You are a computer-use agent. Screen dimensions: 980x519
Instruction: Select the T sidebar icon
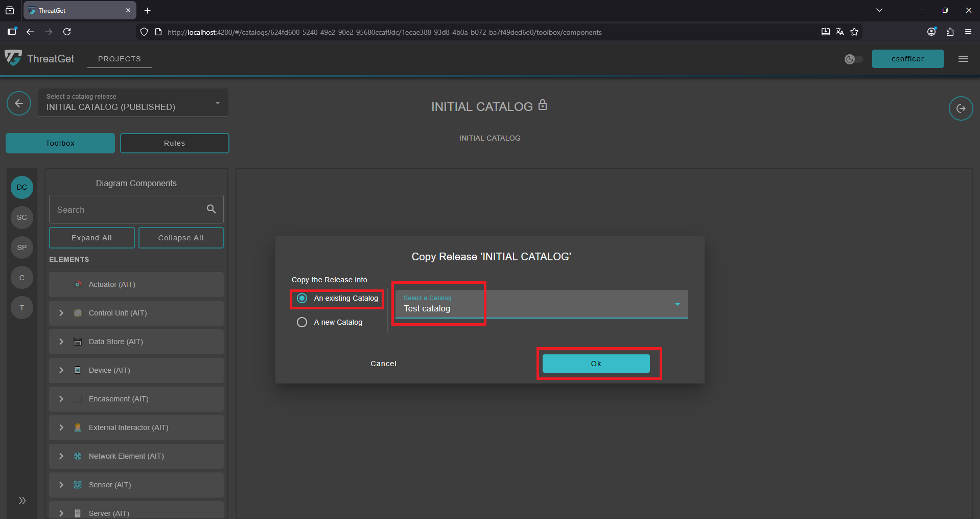coord(21,307)
